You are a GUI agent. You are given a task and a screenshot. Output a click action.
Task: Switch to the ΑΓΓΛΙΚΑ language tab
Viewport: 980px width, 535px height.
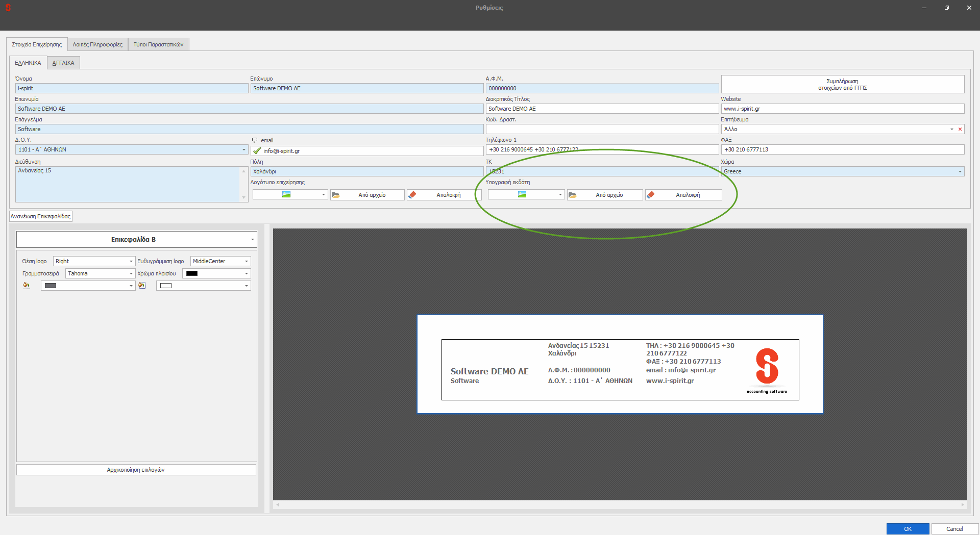point(63,63)
